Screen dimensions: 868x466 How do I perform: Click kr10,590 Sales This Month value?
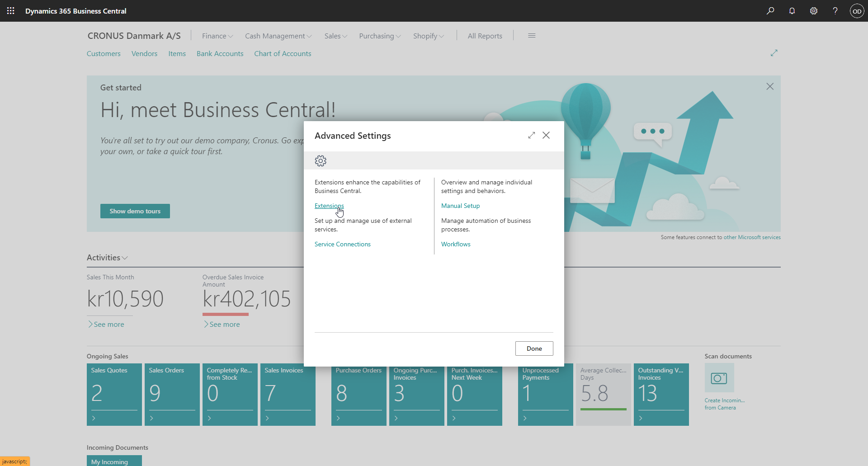click(125, 299)
